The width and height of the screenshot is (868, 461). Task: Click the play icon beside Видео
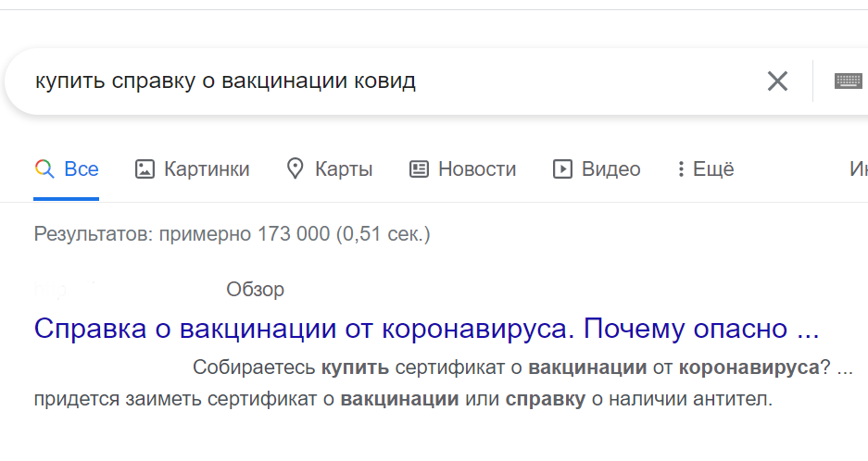[562, 169]
